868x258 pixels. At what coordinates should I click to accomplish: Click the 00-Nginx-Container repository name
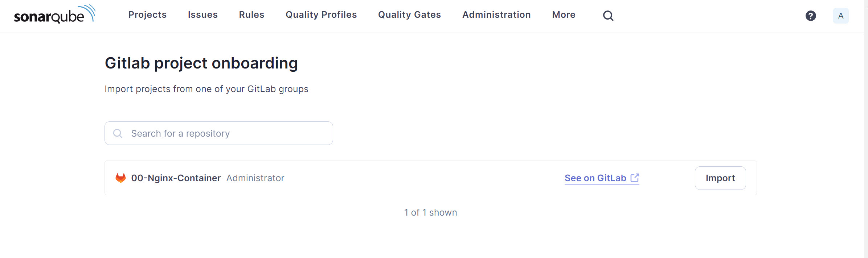point(176,178)
